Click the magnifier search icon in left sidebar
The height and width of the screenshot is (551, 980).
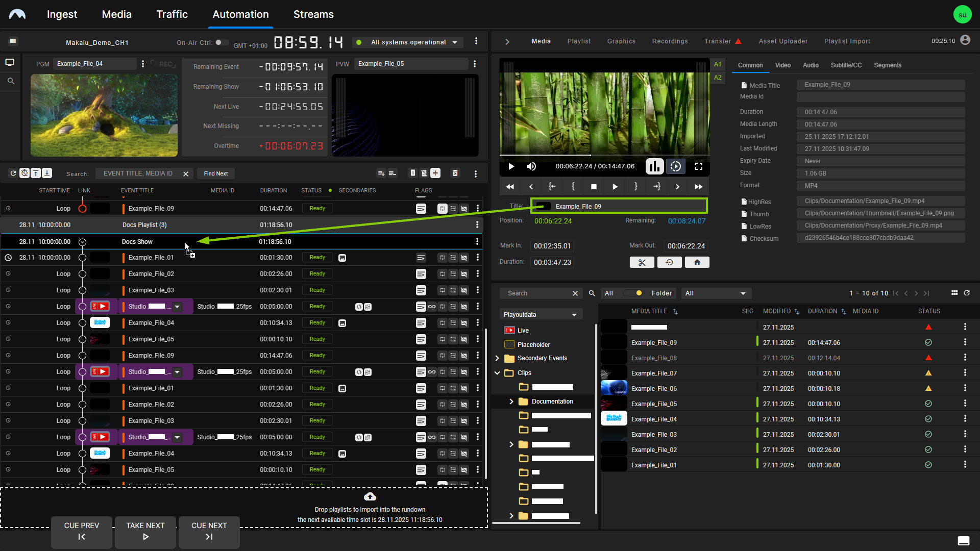tap(10, 81)
